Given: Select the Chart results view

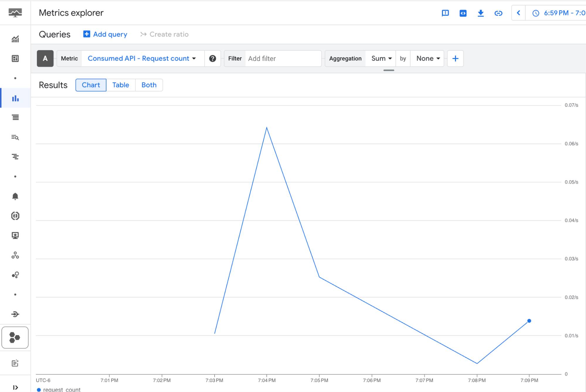Looking at the screenshot, I should coord(91,85).
